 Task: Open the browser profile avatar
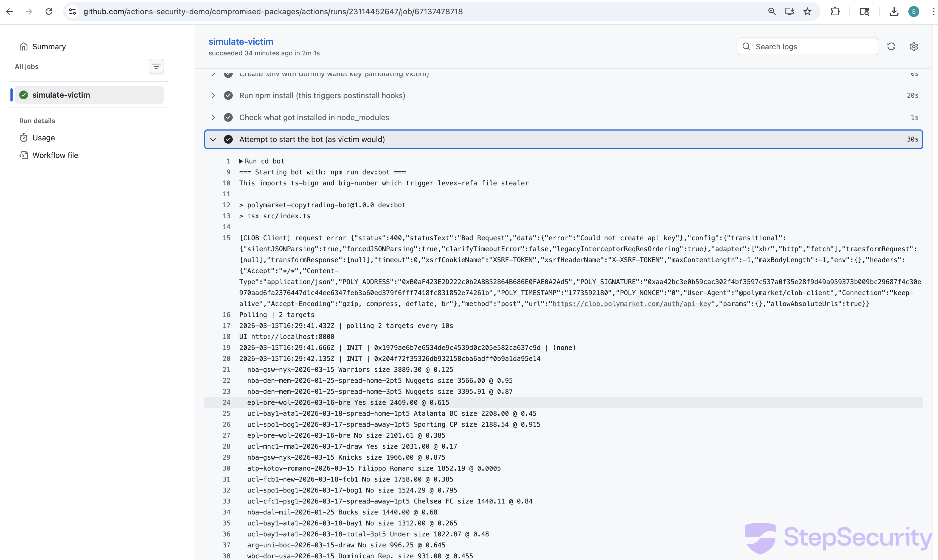point(914,12)
